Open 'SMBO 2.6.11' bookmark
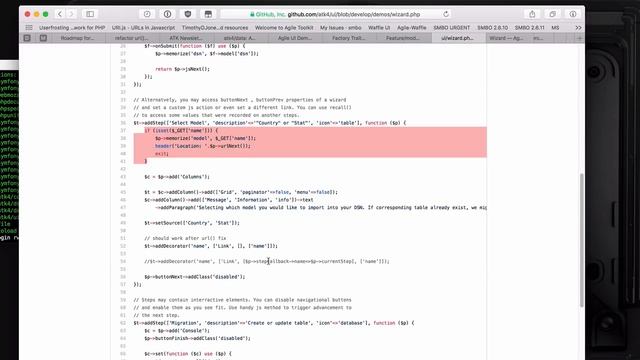This screenshot has width=640, height=360. [529, 28]
